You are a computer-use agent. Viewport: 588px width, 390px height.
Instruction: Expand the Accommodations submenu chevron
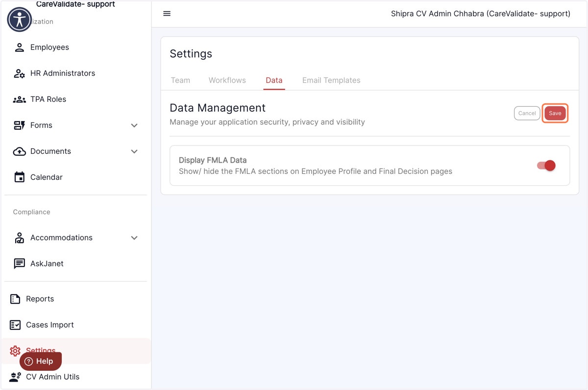[x=134, y=238]
